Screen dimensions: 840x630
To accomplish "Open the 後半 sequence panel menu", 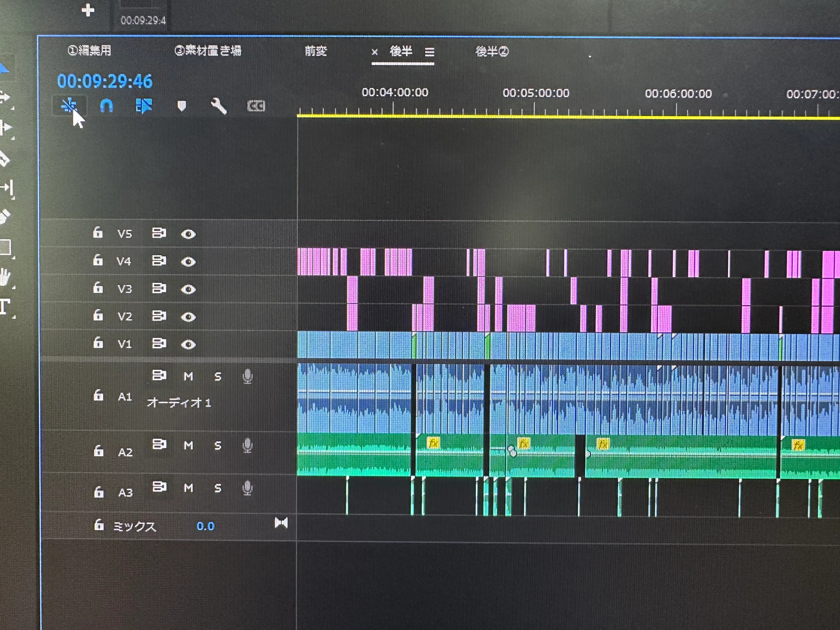I will tap(430, 52).
